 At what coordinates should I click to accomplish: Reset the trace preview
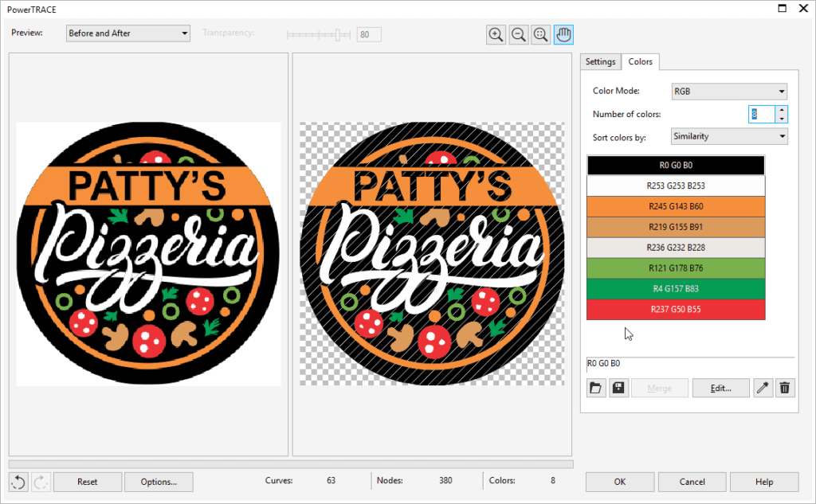(87, 482)
